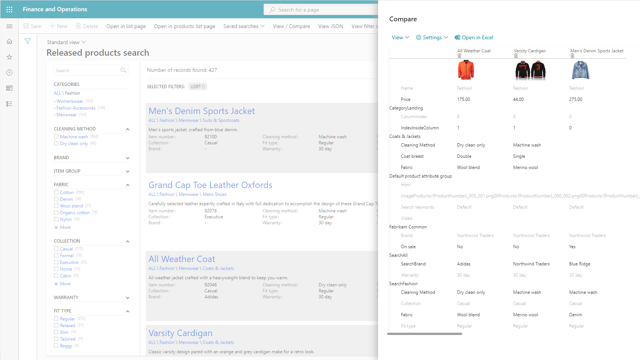Open the Workspaces icon in sidebar
Viewport: 640px width, 360px height.
point(9,88)
